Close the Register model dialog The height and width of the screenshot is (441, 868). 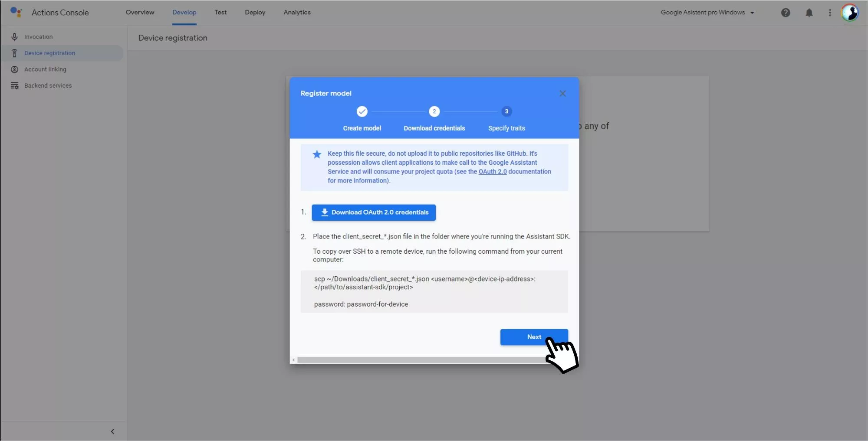point(562,93)
